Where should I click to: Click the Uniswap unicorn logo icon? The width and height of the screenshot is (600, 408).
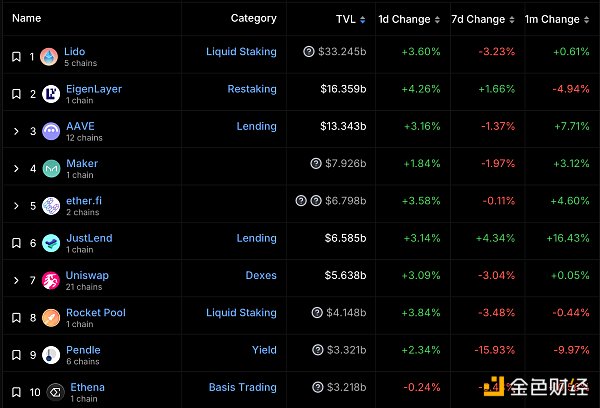pos(50,280)
